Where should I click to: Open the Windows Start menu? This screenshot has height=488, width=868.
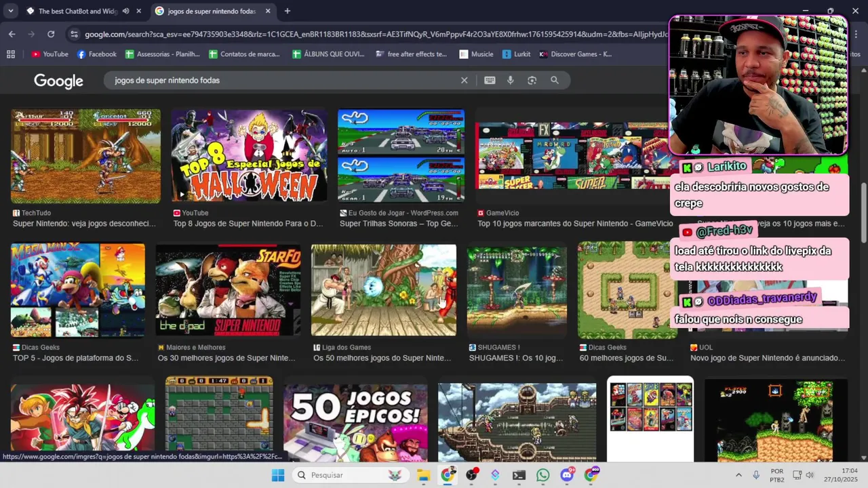click(x=278, y=475)
